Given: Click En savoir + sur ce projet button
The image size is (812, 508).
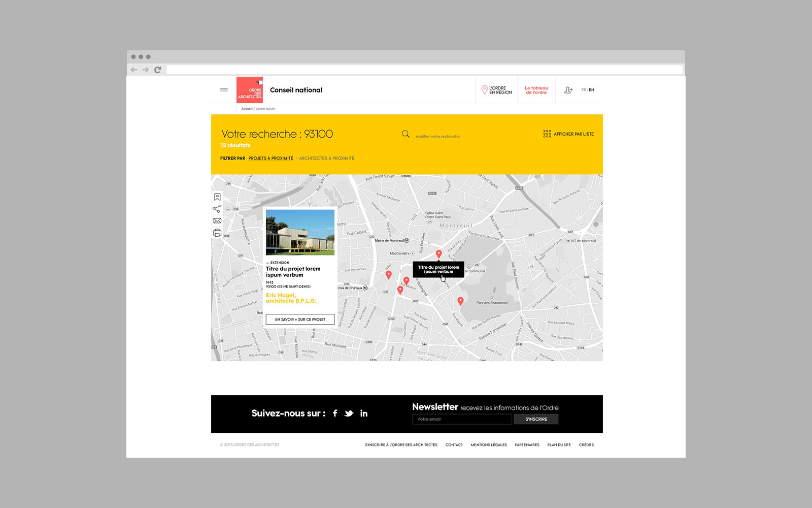Looking at the screenshot, I should [x=300, y=320].
